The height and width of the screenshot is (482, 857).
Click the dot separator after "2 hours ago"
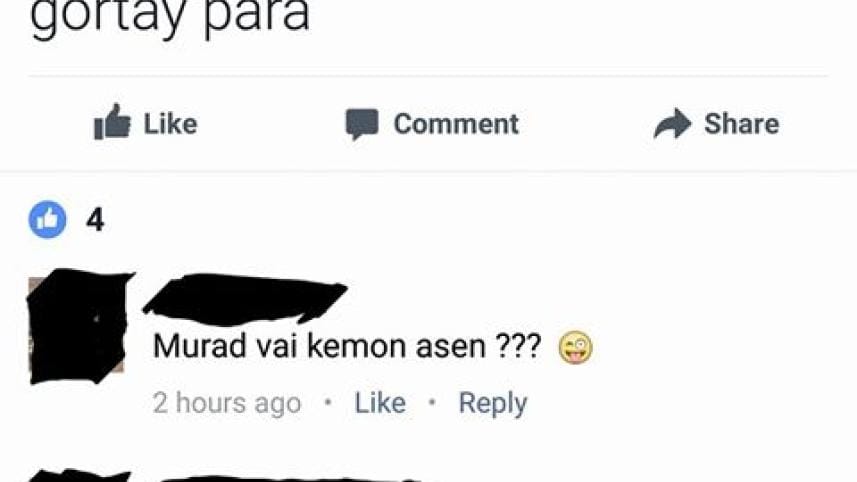328,403
